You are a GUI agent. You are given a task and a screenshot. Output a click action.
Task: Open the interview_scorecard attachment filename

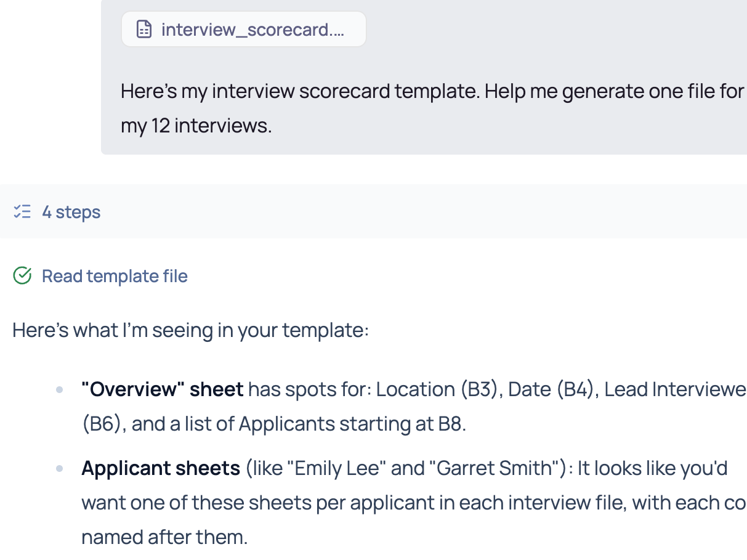tap(252, 30)
